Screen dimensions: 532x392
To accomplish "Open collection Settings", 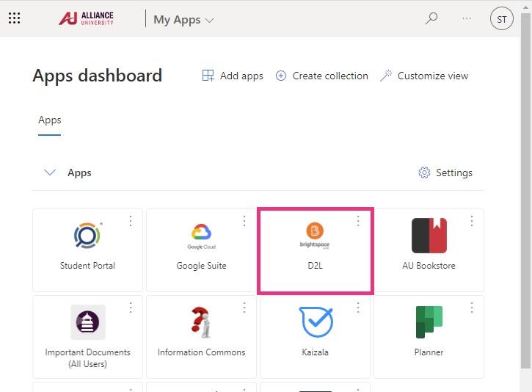I will (x=445, y=173).
